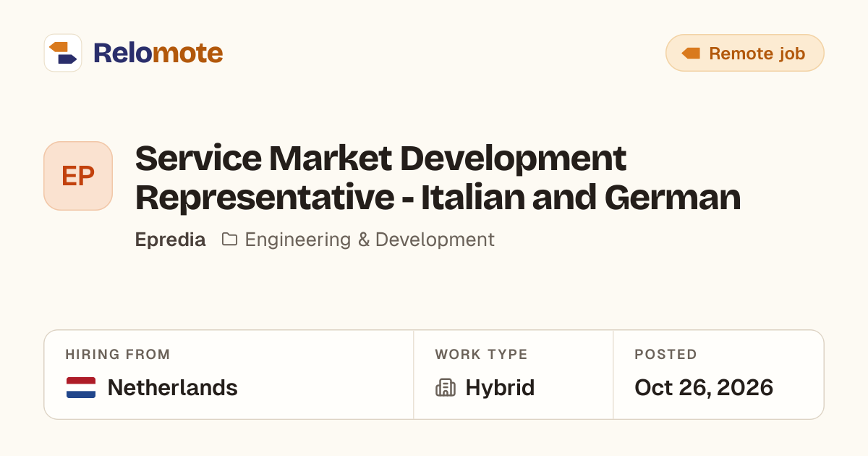Open the Relomote brand name link
The height and width of the screenshot is (456, 868).
pos(158,53)
